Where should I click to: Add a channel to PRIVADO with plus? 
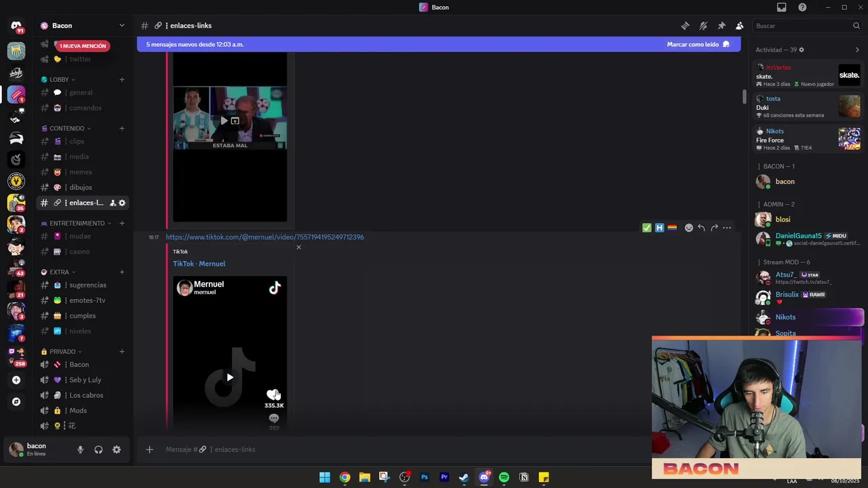pos(122,351)
